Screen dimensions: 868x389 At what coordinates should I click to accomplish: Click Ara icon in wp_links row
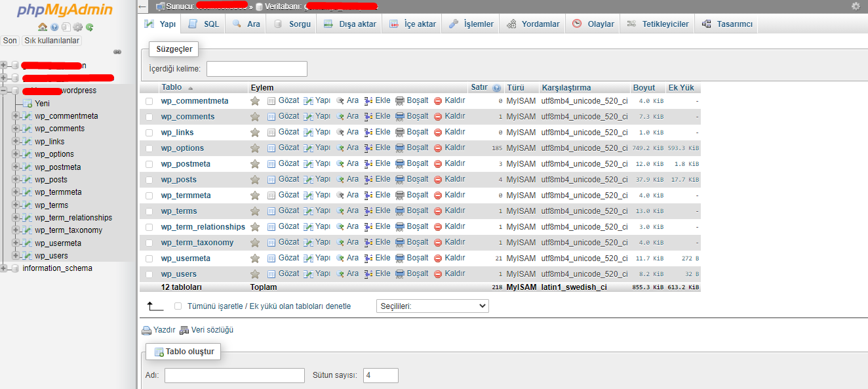coord(340,133)
